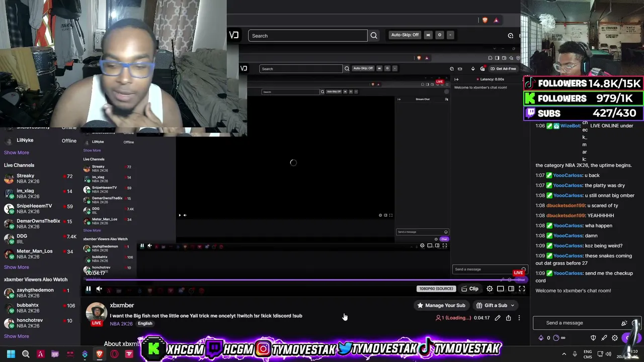
Task: Open the 1080P60 (SOURCE) quality selector
Action: click(436, 289)
